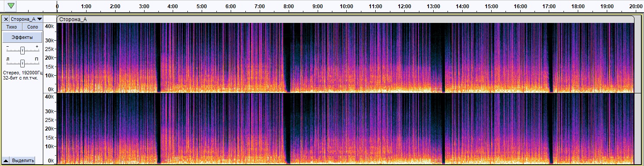Click the silent gap near 8:00 in upper channel
This screenshot has width=644, height=166.
pos(287,57)
